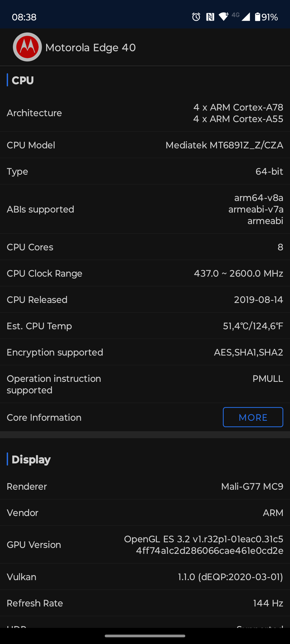The image size is (290, 644).
Task: Tap the Encryption supported row
Action: pos(145,352)
